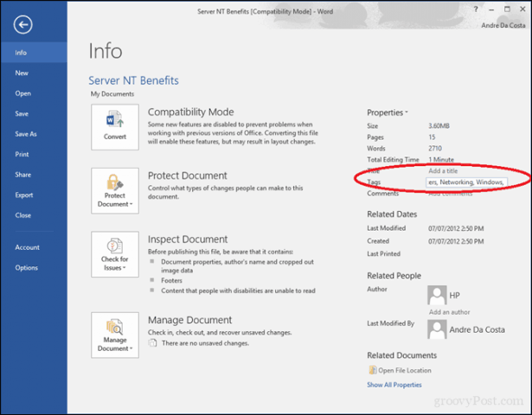The image size is (532, 415).
Task: Click the 'Add an author' field
Action: [x=449, y=312]
